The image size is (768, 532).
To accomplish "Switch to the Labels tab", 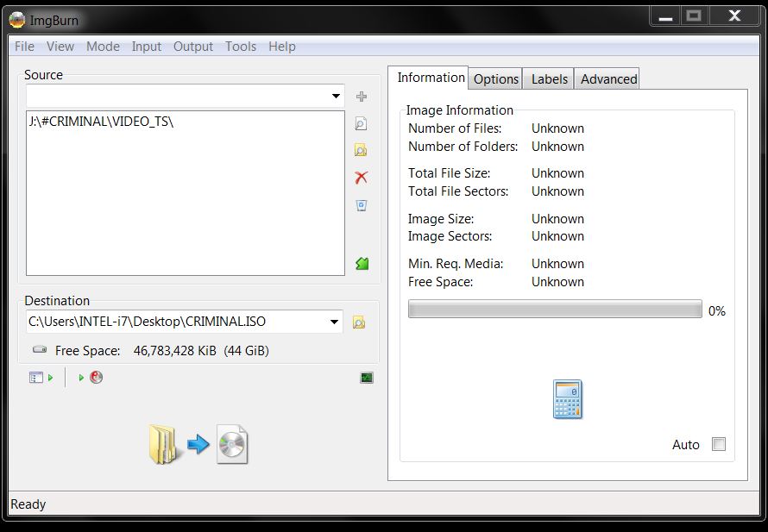I will click(549, 78).
